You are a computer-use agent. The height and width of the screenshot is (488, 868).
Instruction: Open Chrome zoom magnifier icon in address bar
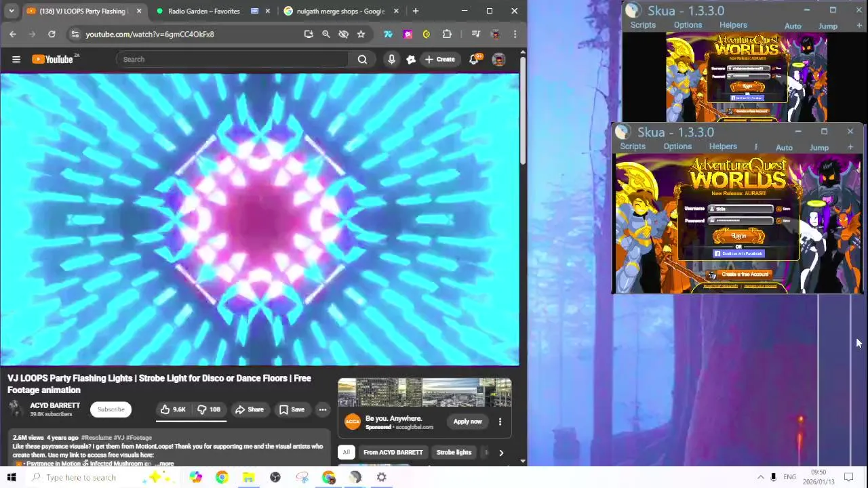(325, 34)
